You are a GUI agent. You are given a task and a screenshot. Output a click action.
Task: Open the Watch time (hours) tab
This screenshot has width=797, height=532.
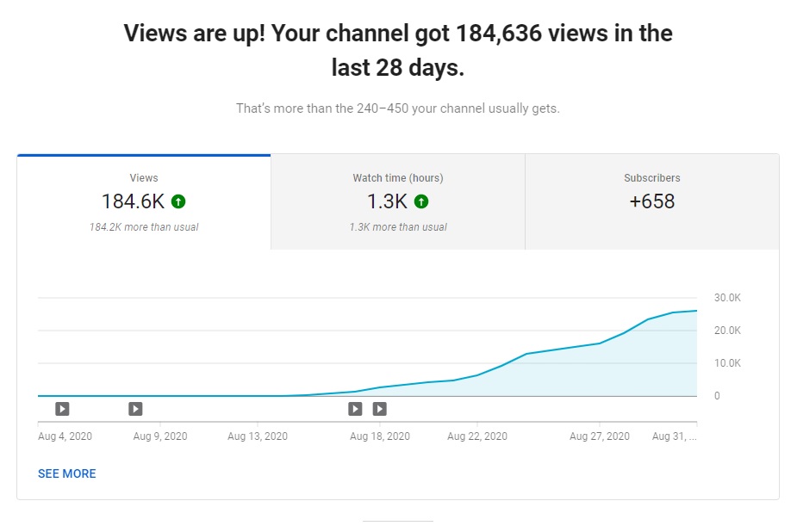click(397, 202)
